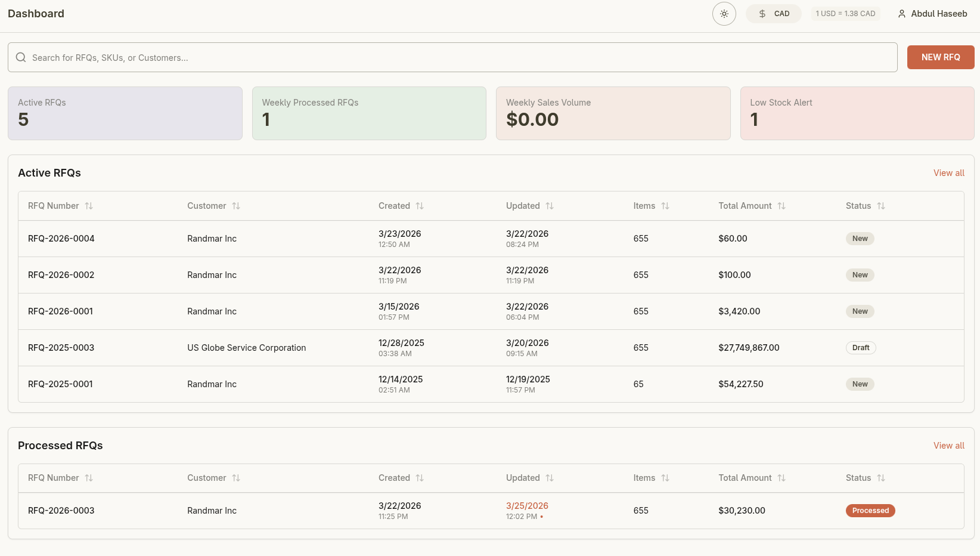Click the 12/28/2025 created date
This screenshot has width=980, height=556.
tap(401, 343)
